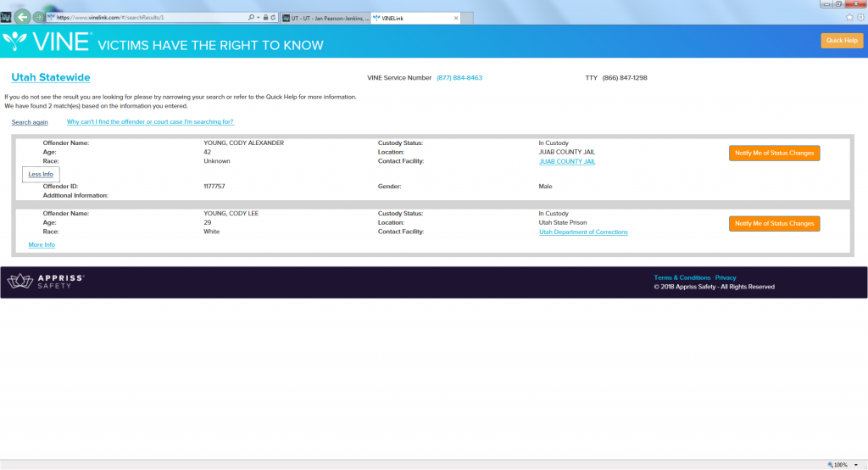
Task: Open the zoom level 100% dropdown arrow
Action: tap(859, 465)
